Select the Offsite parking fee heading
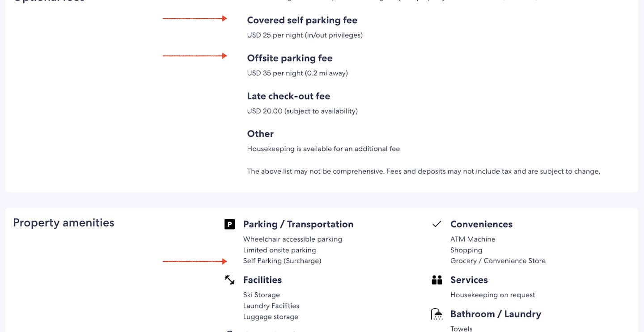This screenshot has height=332, width=644. pyautogui.click(x=289, y=58)
